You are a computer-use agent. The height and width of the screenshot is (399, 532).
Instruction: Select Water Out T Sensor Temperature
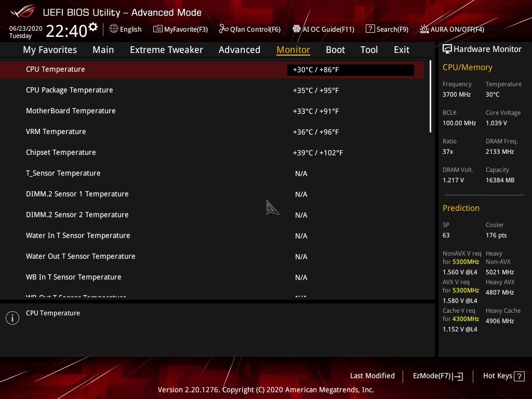212,256
